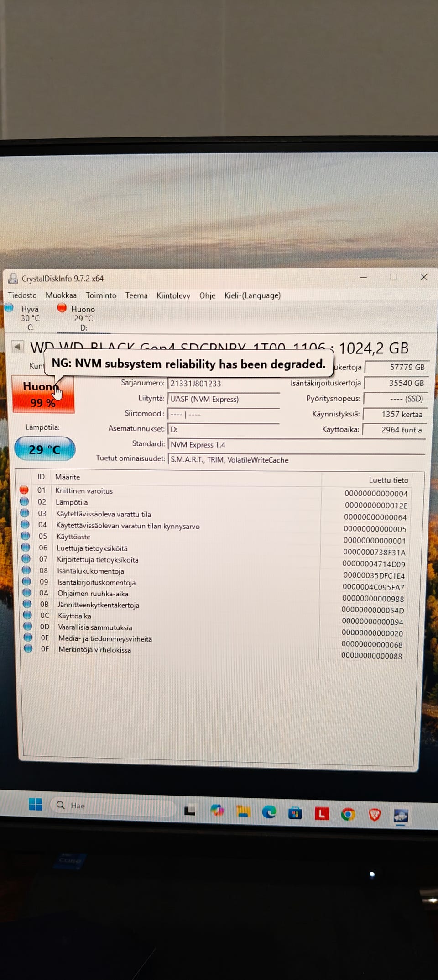Open the red L app from the taskbar

pos(322,813)
